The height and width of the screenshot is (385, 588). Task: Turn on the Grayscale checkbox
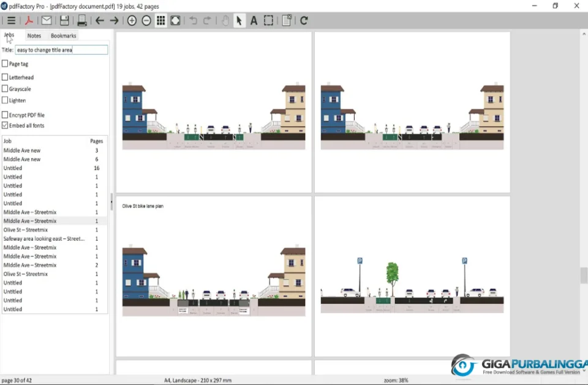(5, 89)
